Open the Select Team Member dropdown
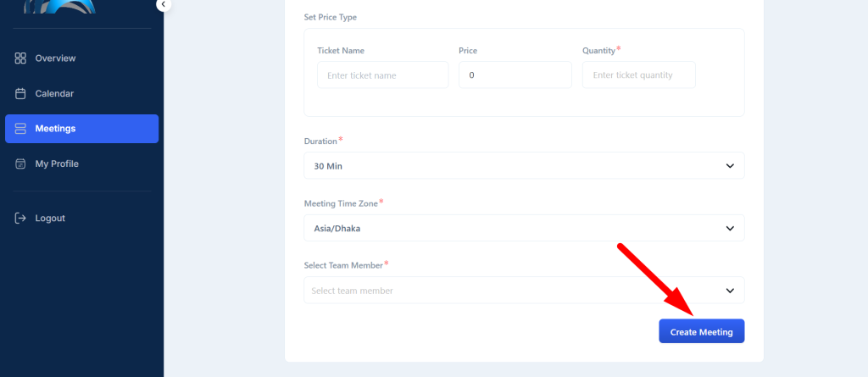868x377 pixels. [x=524, y=290]
